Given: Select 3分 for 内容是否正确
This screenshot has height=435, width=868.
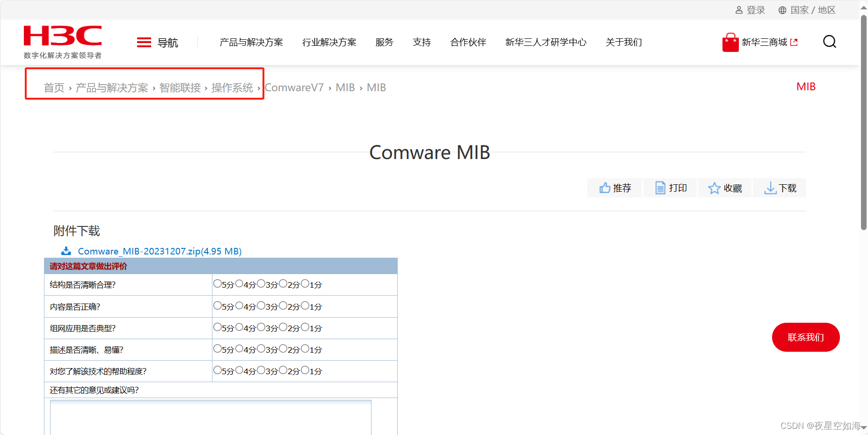Looking at the screenshot, I should click(x=261, y=305).
